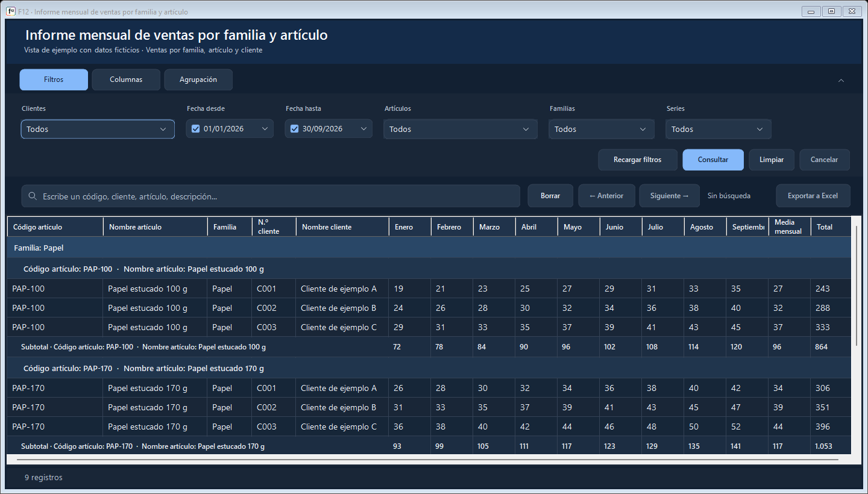The height and width of the screenshot is (494, 868).
Task: Collapse the filters panel with the chevron
Action: (x=841, y=80)
